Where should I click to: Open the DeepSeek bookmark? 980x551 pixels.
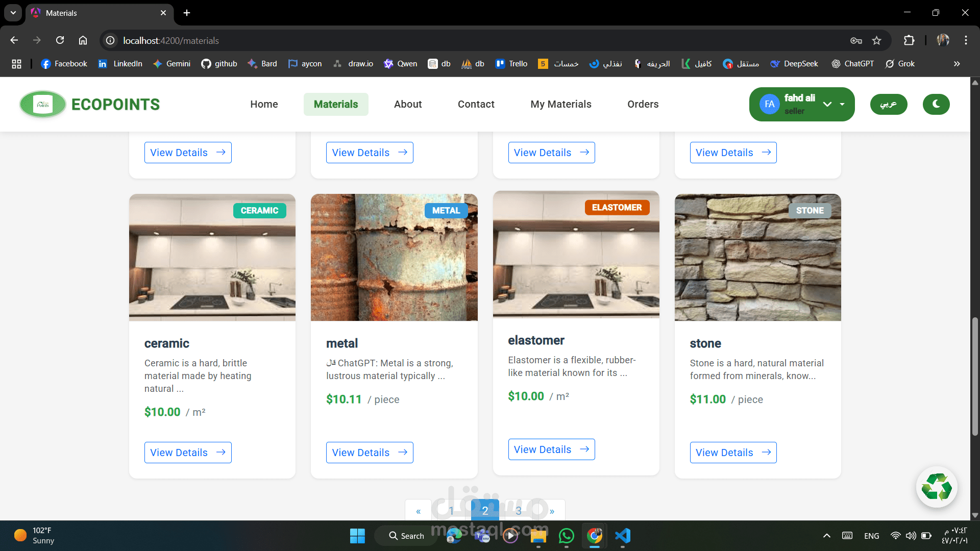click(794, 64)
